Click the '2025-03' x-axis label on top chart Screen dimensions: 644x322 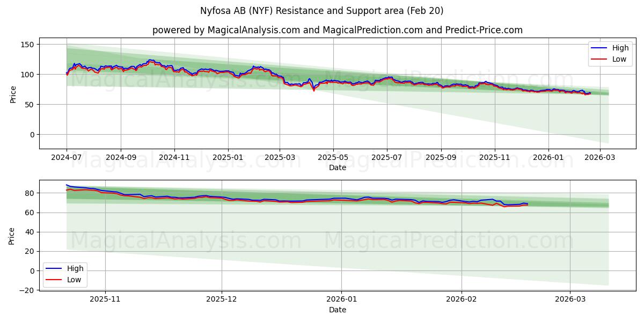point(280,158)
